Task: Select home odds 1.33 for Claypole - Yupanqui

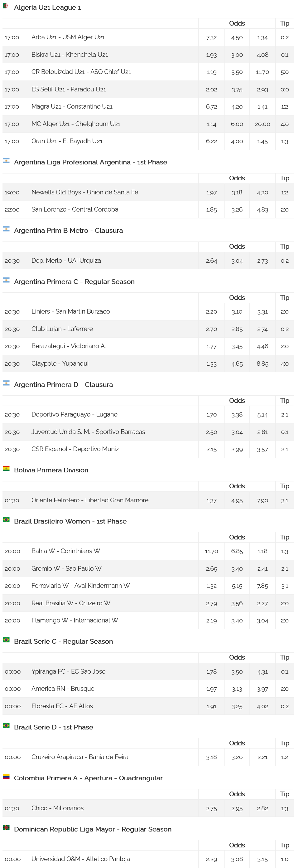Action: pos(211,363)
